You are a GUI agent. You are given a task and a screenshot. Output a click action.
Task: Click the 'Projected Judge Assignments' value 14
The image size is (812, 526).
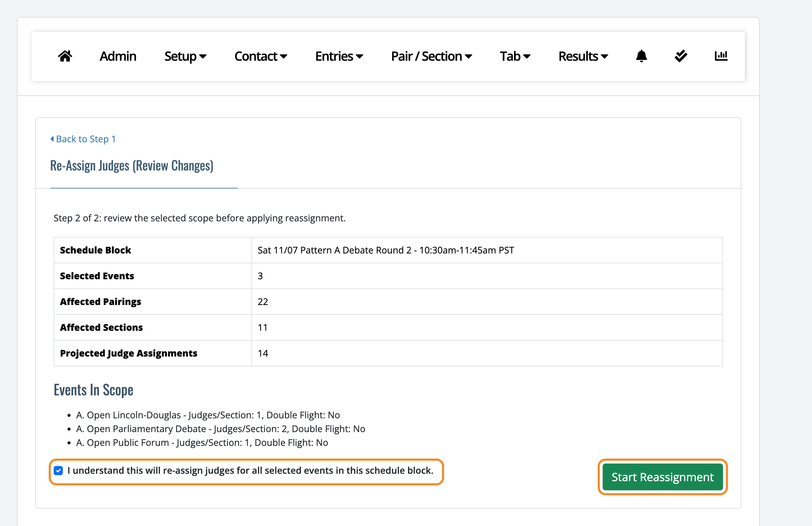point(263,353)
